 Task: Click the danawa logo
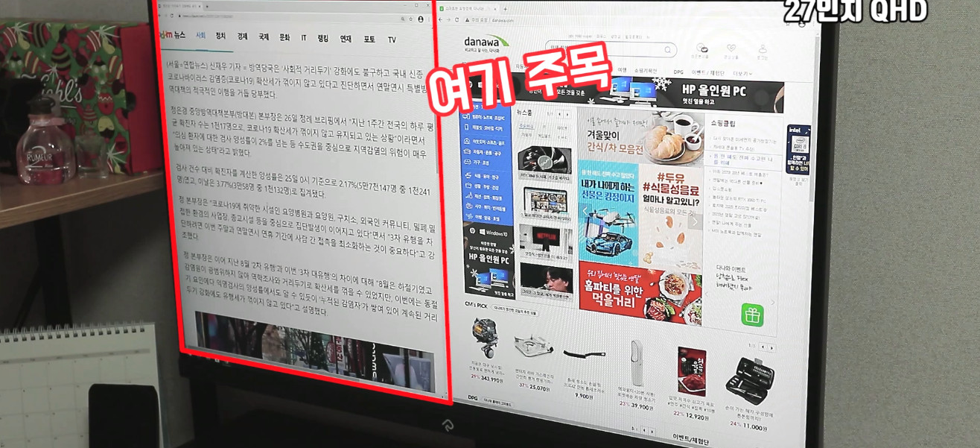pyautogui.click(x=487, y=43)
